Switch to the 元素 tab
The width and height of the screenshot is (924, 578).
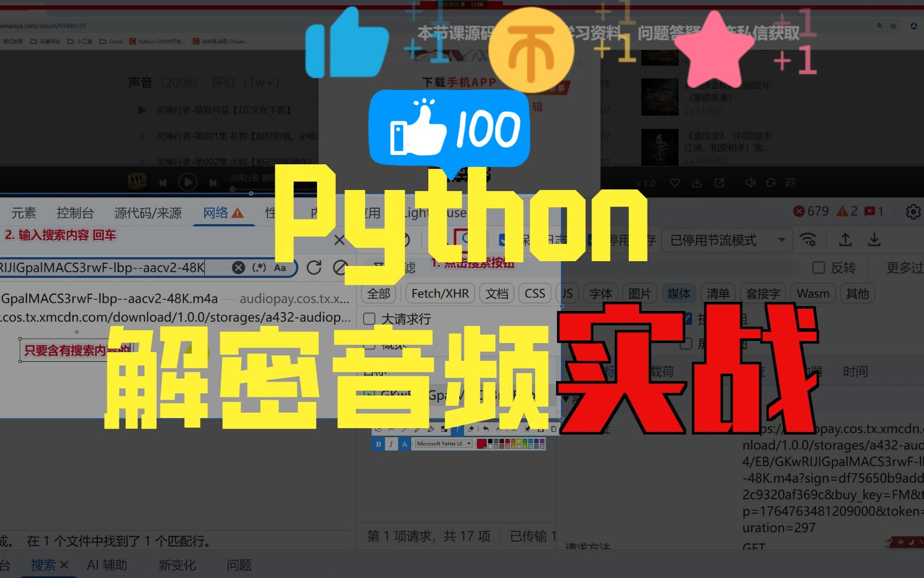click(24, 213)
